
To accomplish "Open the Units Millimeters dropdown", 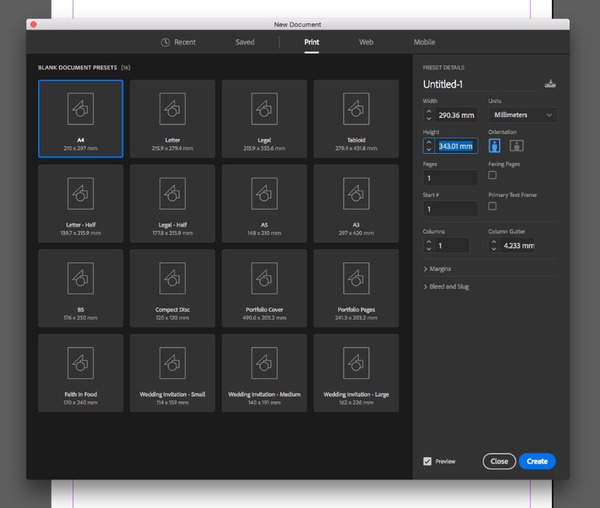I will coord(522,115).
